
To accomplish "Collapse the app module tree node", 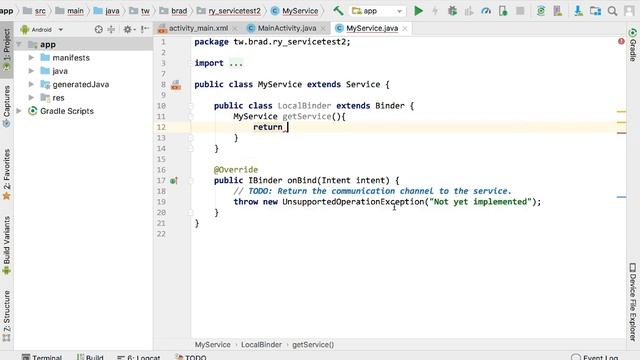I will [x=19, y=44].
